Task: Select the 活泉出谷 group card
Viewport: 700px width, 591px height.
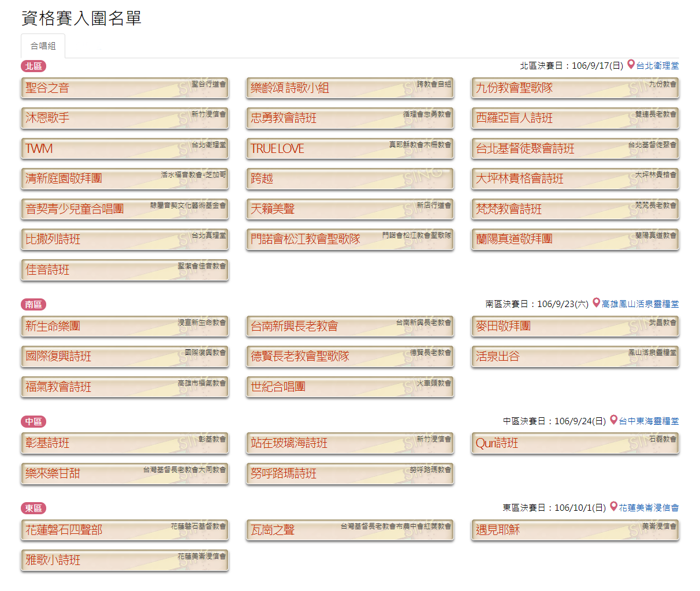Action: 575,357
